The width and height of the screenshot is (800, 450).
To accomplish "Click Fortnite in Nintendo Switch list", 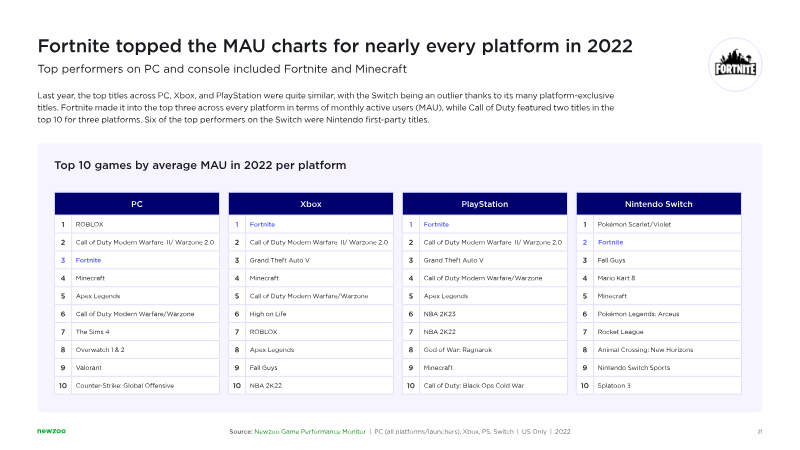I will (610, 242).
